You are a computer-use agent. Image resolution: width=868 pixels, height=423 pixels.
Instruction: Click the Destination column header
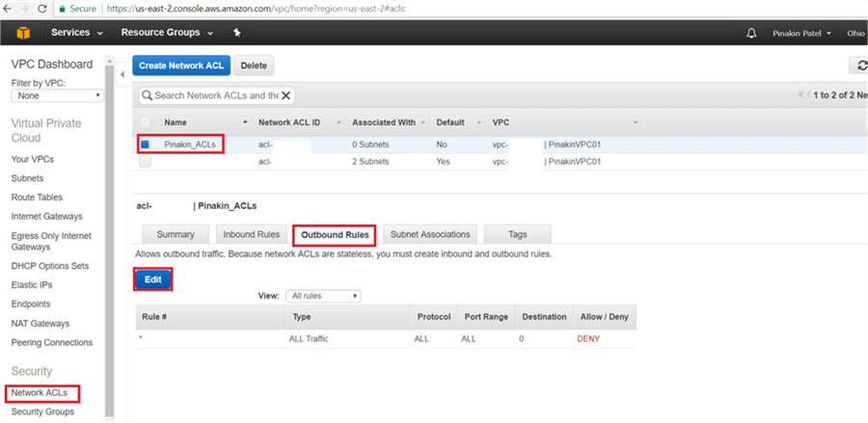[544, 317]
